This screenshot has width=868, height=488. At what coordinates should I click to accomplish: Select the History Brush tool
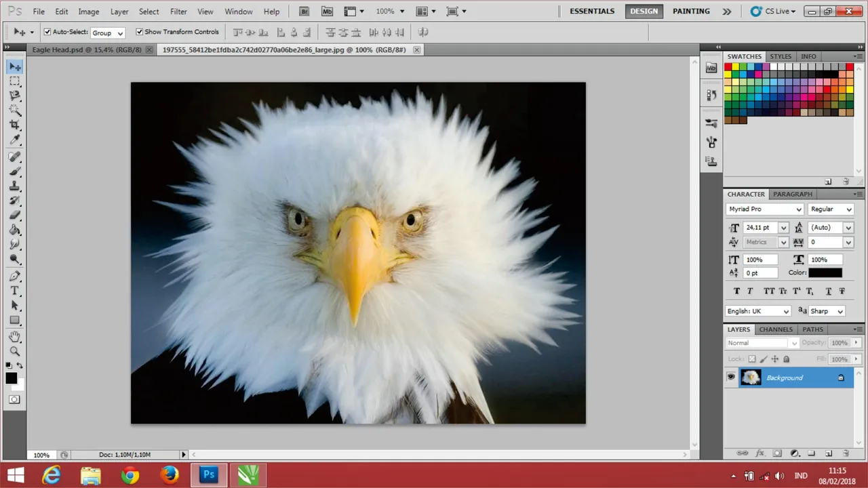pos(15,201)
